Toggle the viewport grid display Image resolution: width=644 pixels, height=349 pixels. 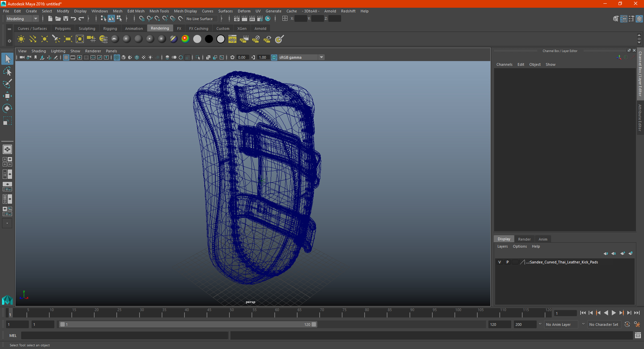[66, 57]
